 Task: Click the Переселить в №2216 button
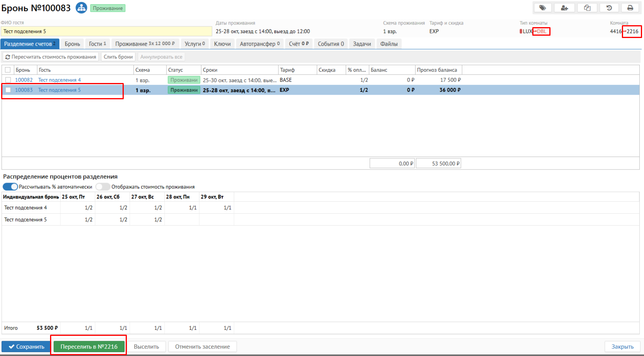pos(89,347)
